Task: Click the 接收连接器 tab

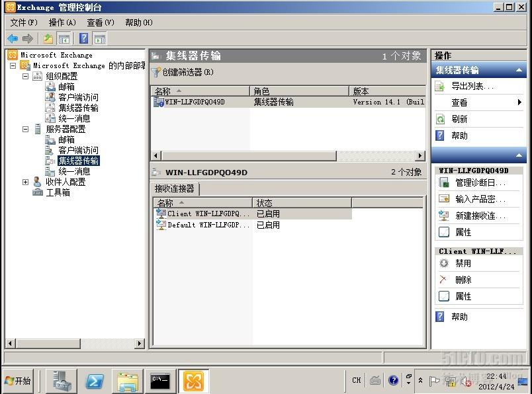Action: pos(175,188)
